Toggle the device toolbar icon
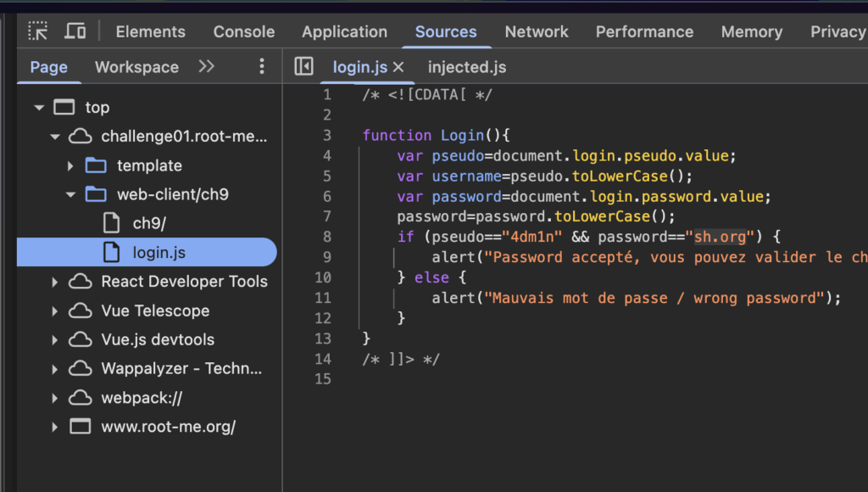 [75, 31]
